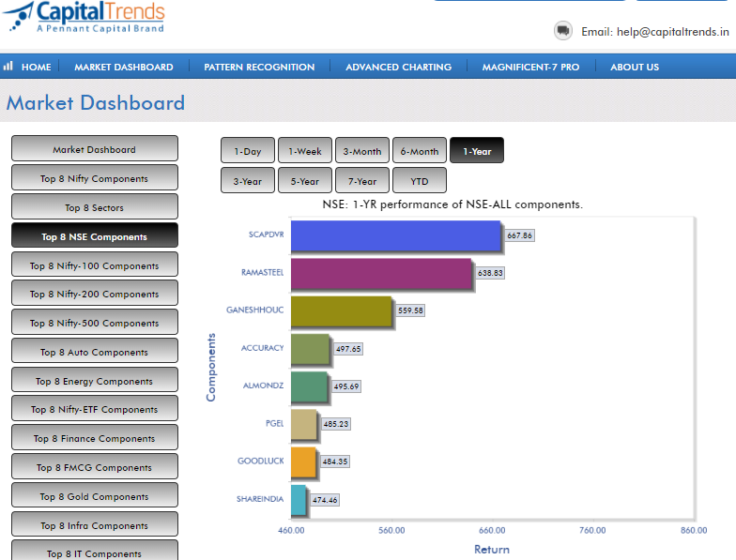736x560 pixels.
Task: Open Top 8 Gold Components
Action: (94, 495)
